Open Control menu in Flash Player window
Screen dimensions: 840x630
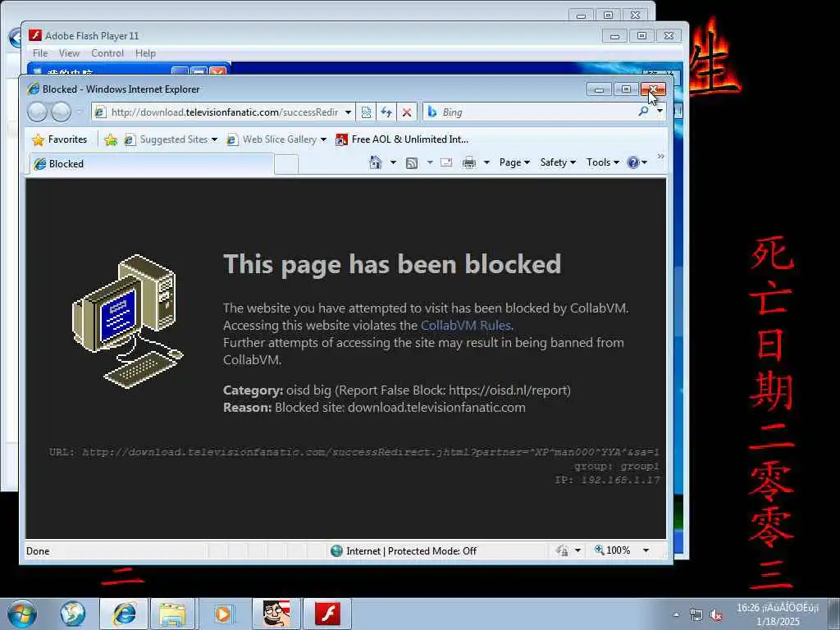click(107, 53)
